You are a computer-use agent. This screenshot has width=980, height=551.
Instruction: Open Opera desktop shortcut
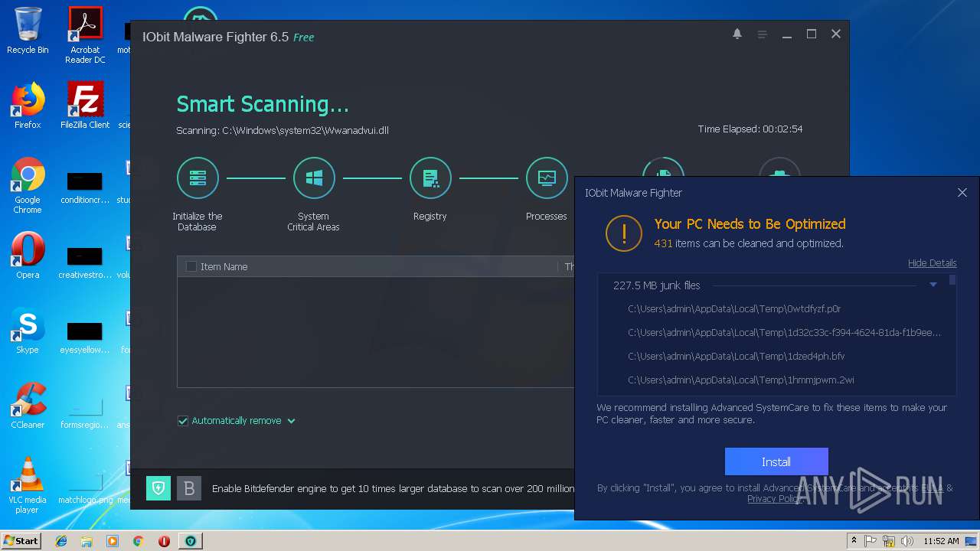(28, 255)
